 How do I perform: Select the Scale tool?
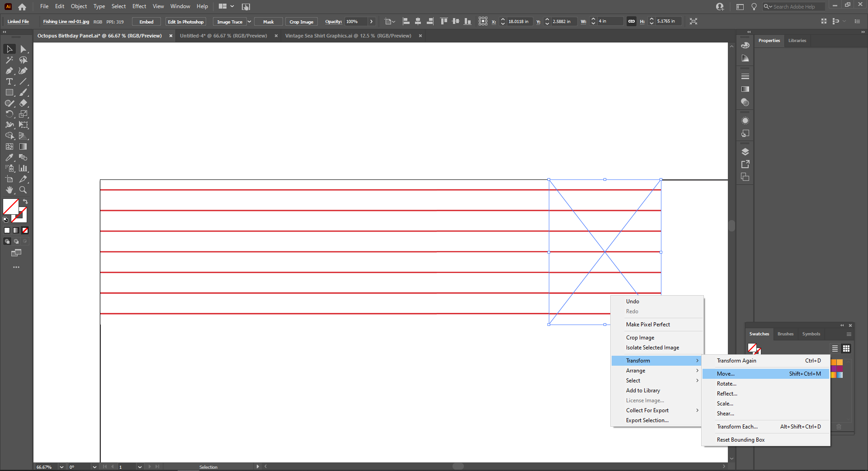(x=24, y=114)
